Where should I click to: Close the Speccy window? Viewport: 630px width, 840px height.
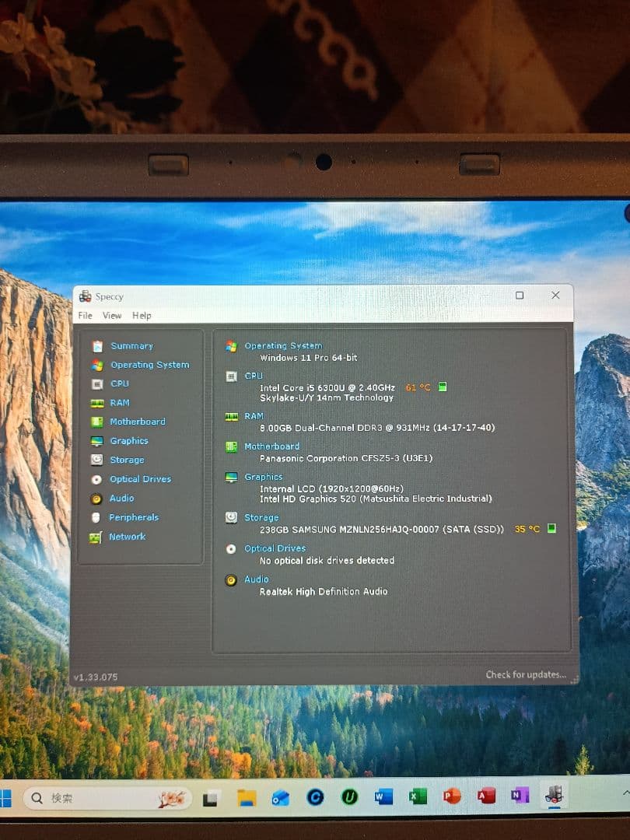555,296
